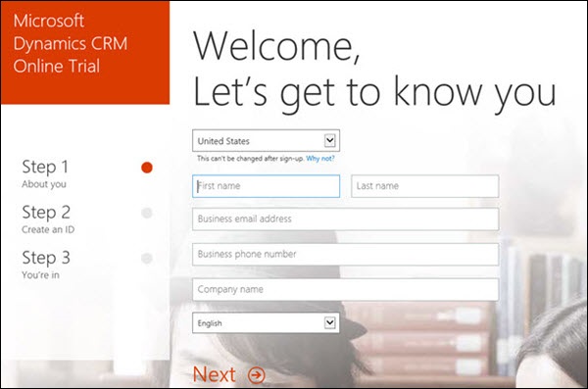Click the gray Step 3 indicator dot
This screenshot has width=588, height=389.
point(147,258)
